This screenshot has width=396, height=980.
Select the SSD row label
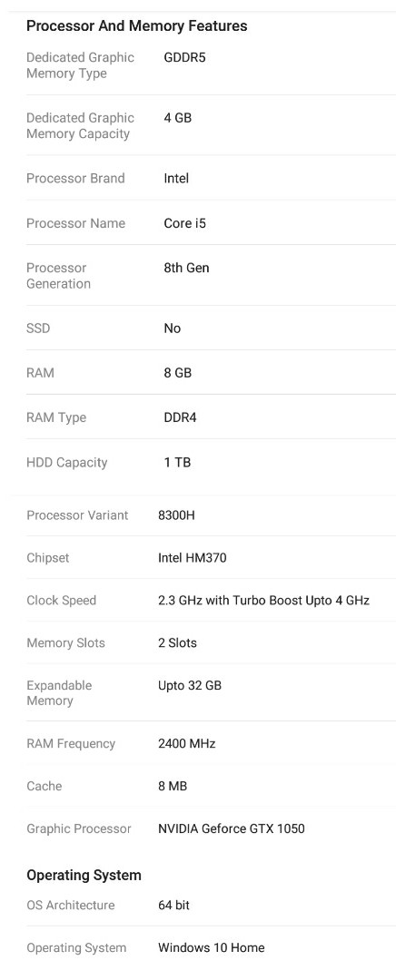pyautogui.click(x=38, y=328)
